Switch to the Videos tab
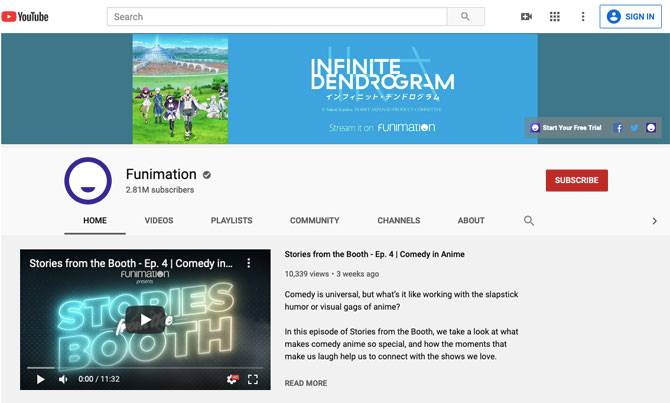Viewport: 670px width, 403px height. pyautogui.click(x=159, y=221)
